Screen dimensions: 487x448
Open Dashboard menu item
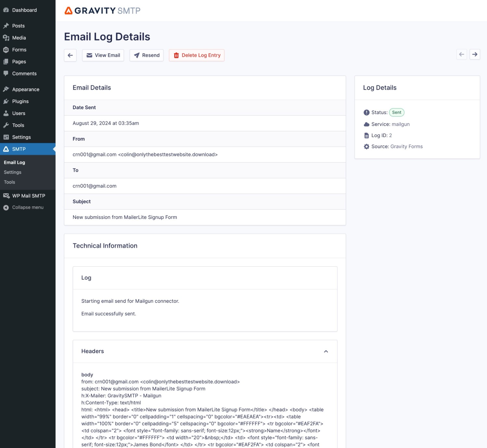(x=28, y=10)
